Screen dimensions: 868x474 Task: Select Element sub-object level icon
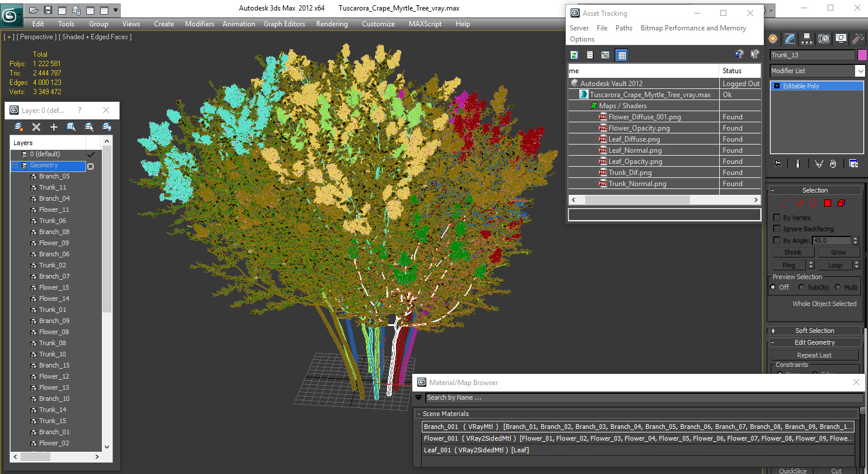(842, 203)
